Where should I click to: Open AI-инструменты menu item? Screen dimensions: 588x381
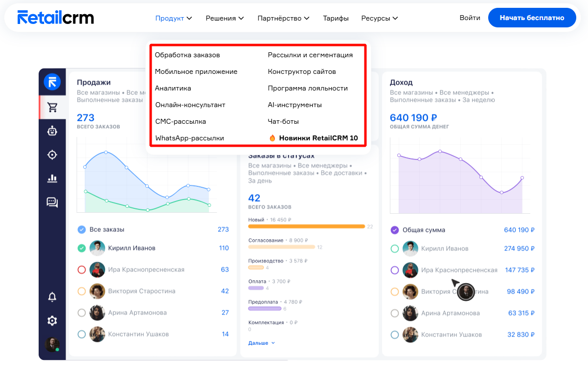(x=295, y=105)
